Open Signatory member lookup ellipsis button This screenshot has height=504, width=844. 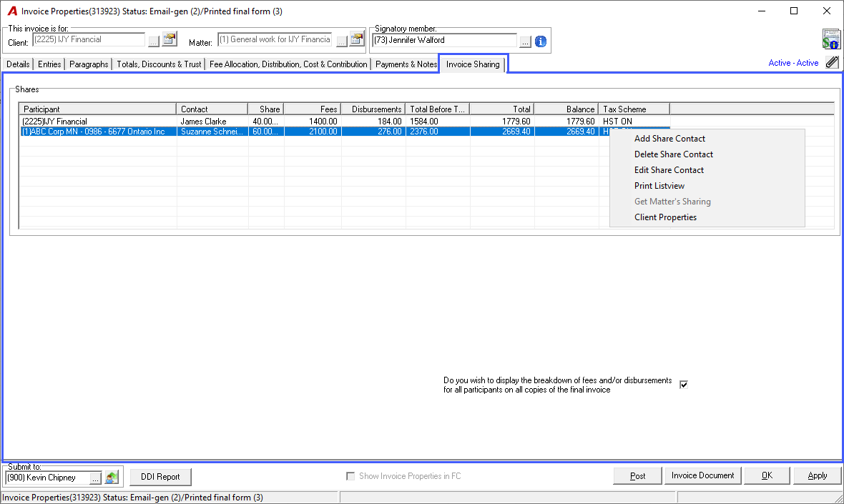click(525, 41)
